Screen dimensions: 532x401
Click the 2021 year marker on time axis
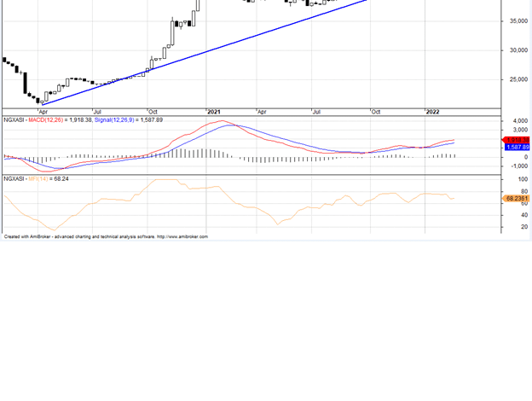(214, 112)
